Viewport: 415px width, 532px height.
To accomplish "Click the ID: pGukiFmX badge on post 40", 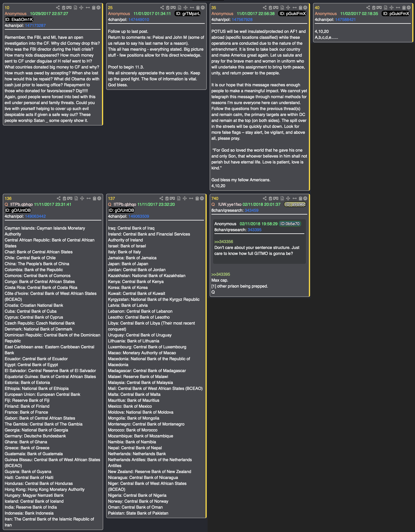I will [x=396, y=14].
